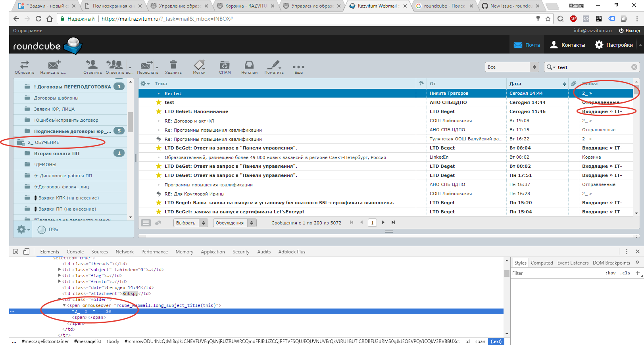644x345 pixels.
Task: Switch to 'roundcube - Поиск' browser tab
Action: 444,6
